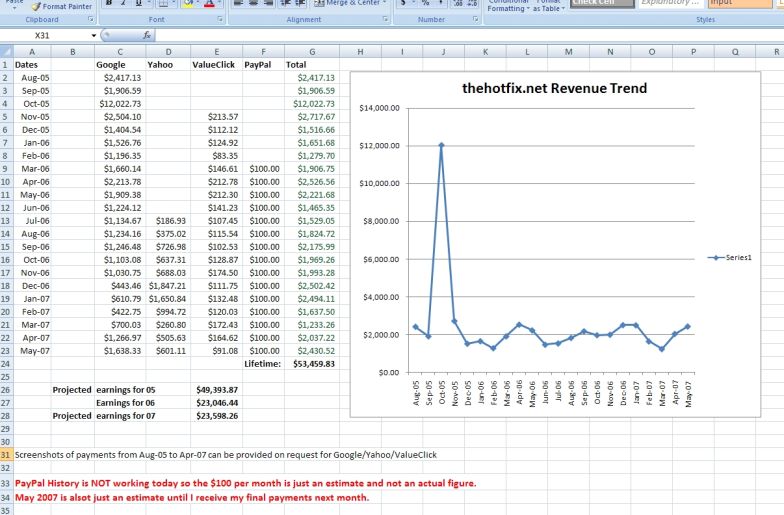The width and height of the screenshot is (784, 515).
Task: Select the ValueClick header cell
Action: click(216, 65)
